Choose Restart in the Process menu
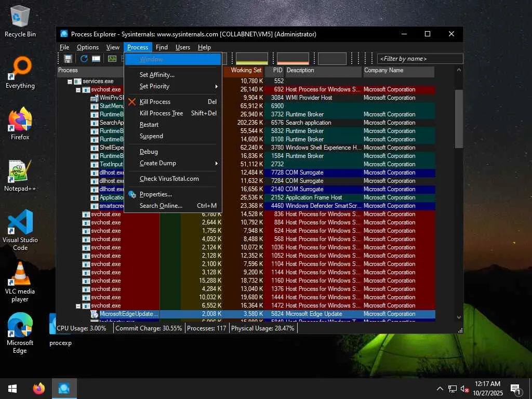Screen dimensions: 532x399 [x=173, y=125]
